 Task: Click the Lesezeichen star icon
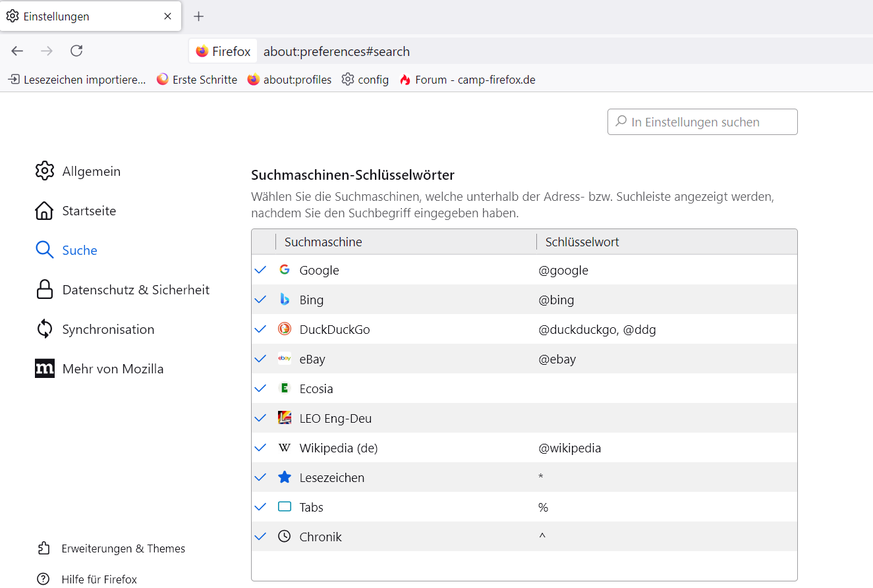(x=285, y=477)
